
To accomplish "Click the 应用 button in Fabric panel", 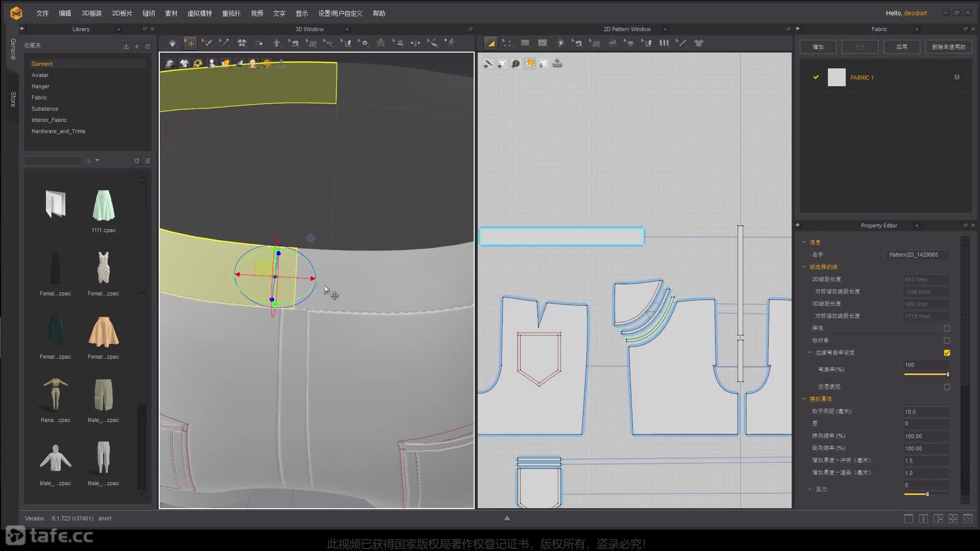I will 902,47.
